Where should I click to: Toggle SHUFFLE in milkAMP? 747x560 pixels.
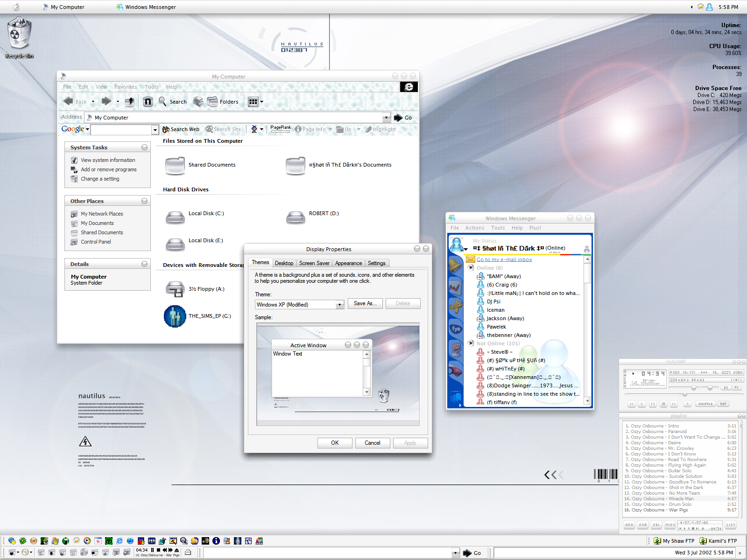tap(705, 404)
